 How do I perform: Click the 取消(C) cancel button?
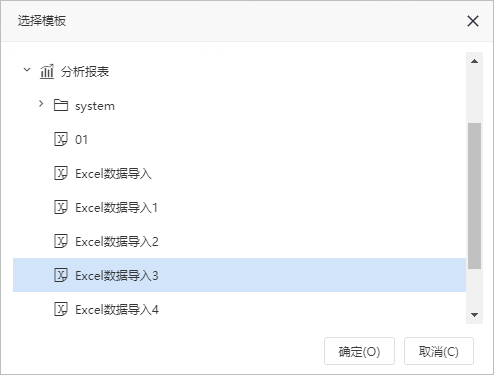click(439, 351)
